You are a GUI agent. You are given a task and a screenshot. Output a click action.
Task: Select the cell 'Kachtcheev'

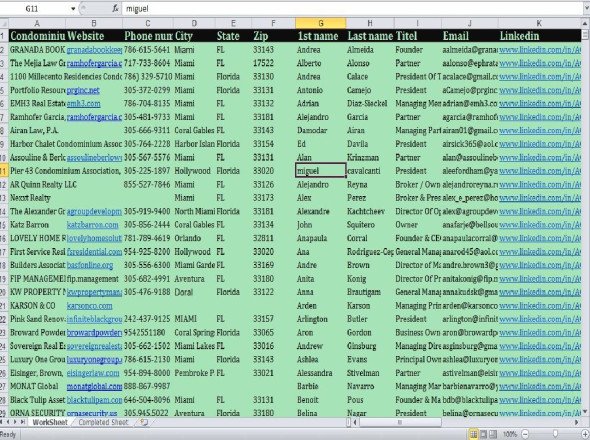pyautogui.click(x=370, y=212)
